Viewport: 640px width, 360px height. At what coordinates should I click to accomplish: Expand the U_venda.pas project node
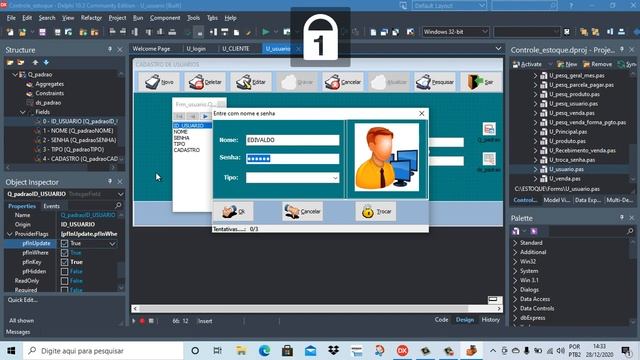pos(536,178)
